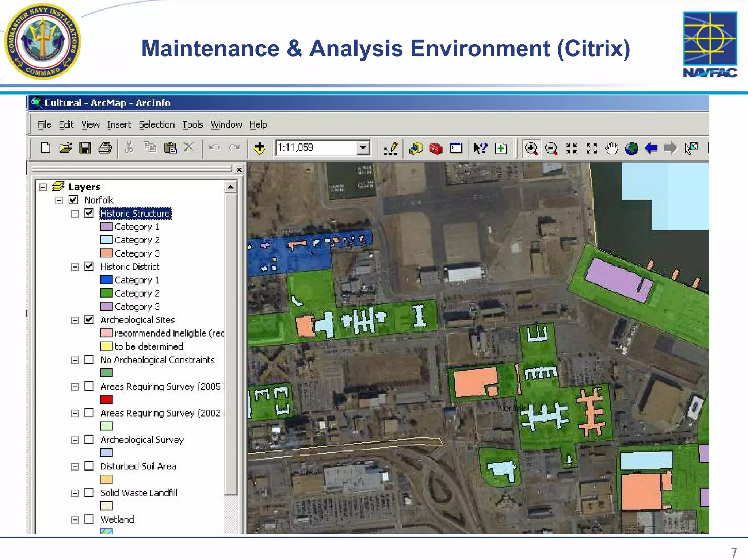This screenshot has height=560, width=748.
Task: Select the Historic Structure layer name
Action: tap(136, 214)
